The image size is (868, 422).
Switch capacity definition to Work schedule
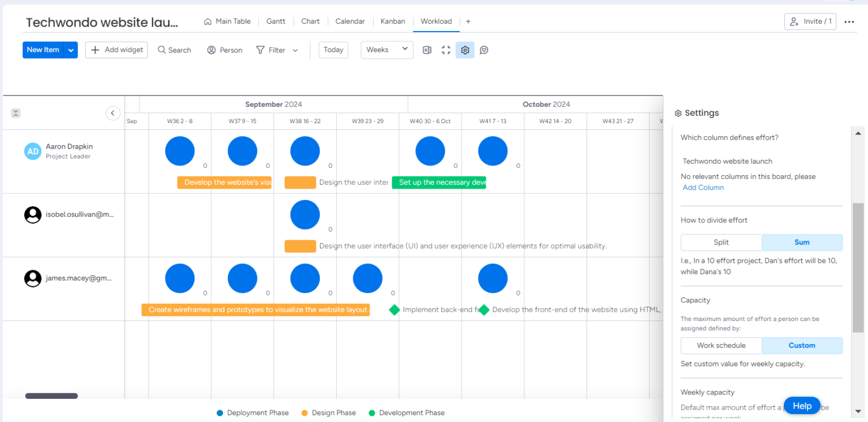click(x=721, y=345)
